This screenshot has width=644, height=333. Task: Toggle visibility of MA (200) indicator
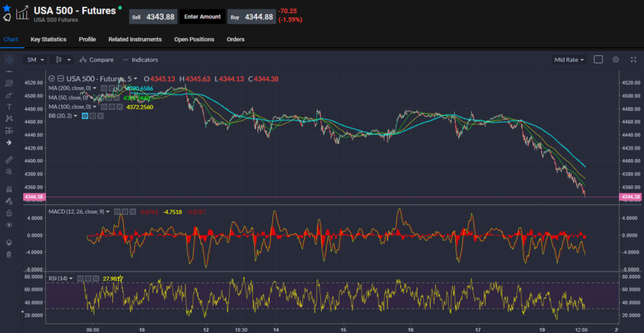(x=104, y=88)
